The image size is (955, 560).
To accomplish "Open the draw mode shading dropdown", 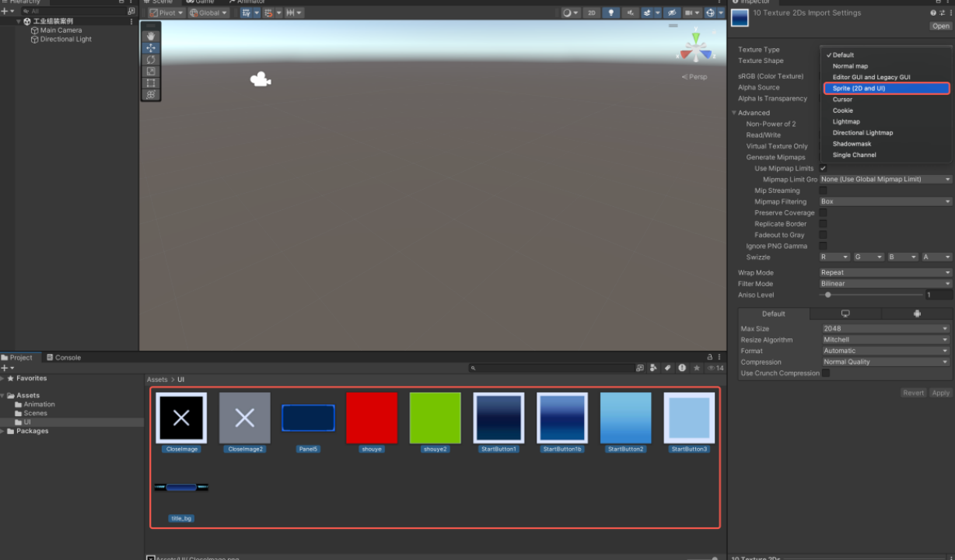I will 571,12.
